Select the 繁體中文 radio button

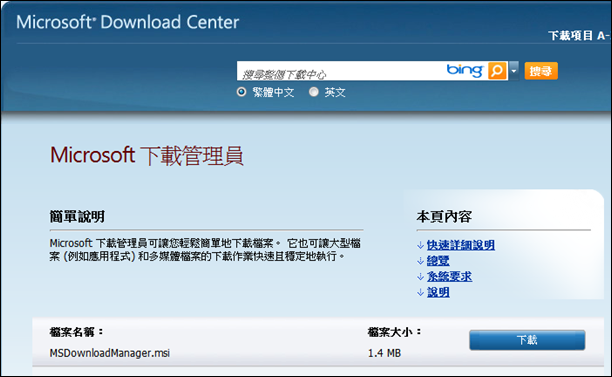pos(242,92)
